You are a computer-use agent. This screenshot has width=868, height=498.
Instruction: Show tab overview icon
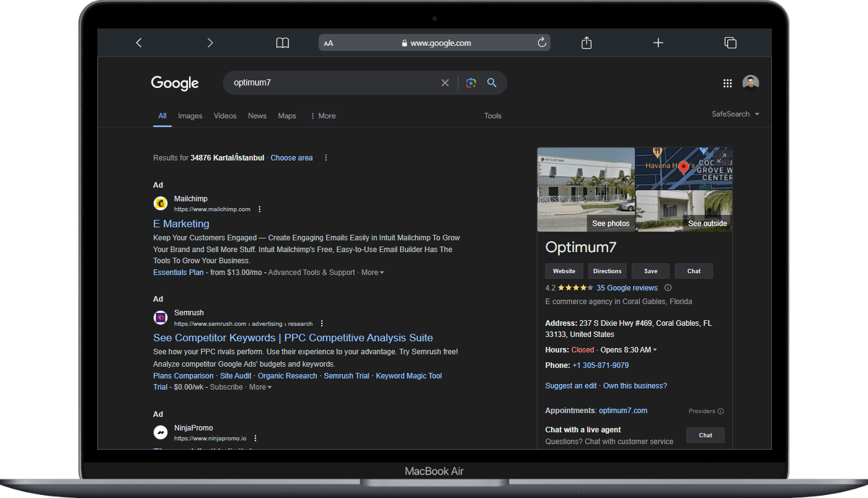coord(730,43)
